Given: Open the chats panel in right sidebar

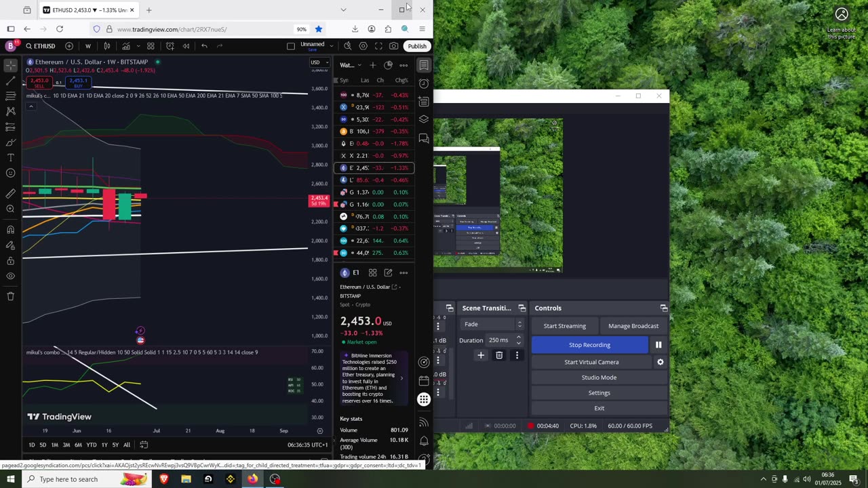Looking at the screenshot, I should point(424,138).
